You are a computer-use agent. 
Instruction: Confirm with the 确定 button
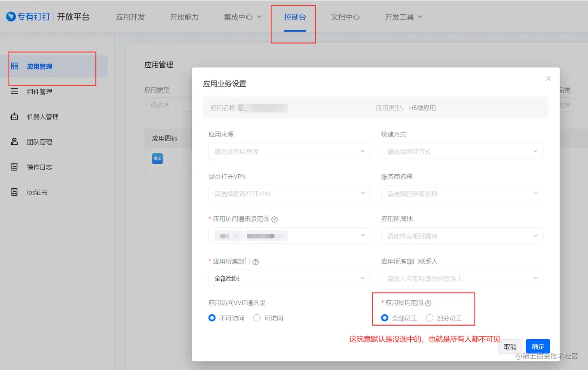(x=538, y=347)
